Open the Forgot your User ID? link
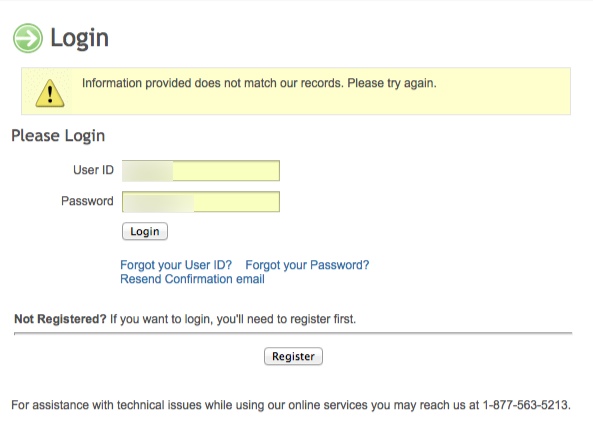Screen dimensions: 593x436 coord(176,265)
